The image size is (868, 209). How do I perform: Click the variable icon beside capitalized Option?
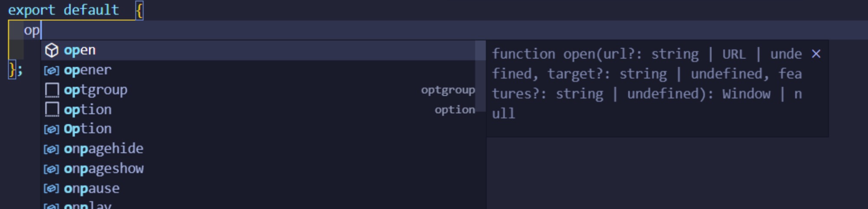pyautogui.click(x=52, y=129)
